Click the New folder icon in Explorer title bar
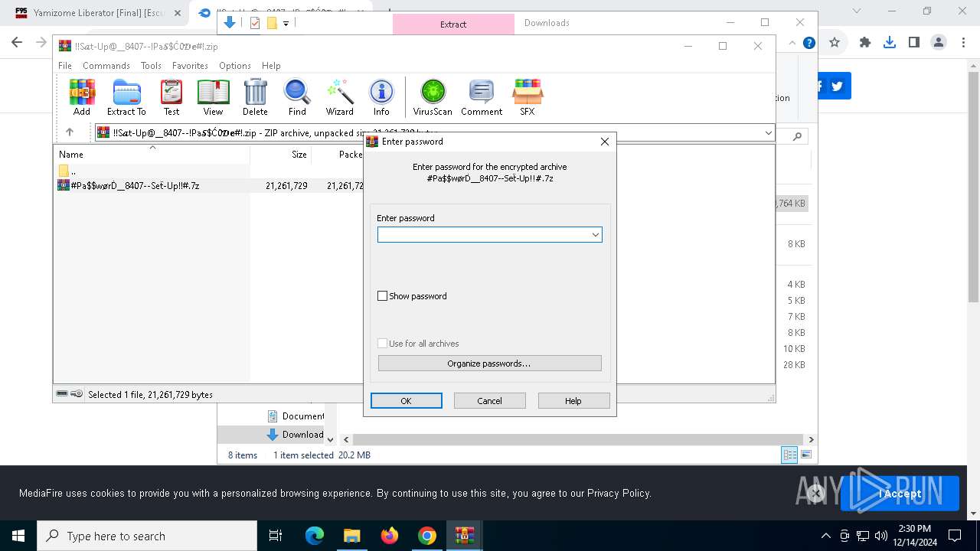 tap(272, 23)
